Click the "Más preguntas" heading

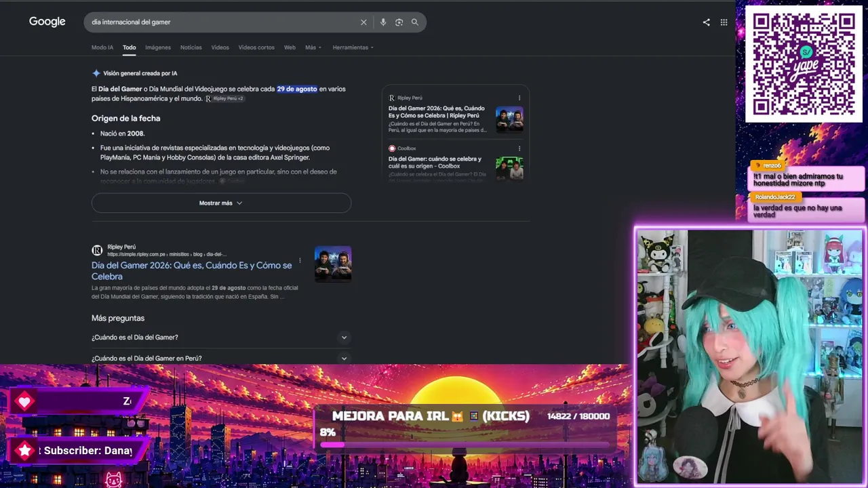pos(118,318)
